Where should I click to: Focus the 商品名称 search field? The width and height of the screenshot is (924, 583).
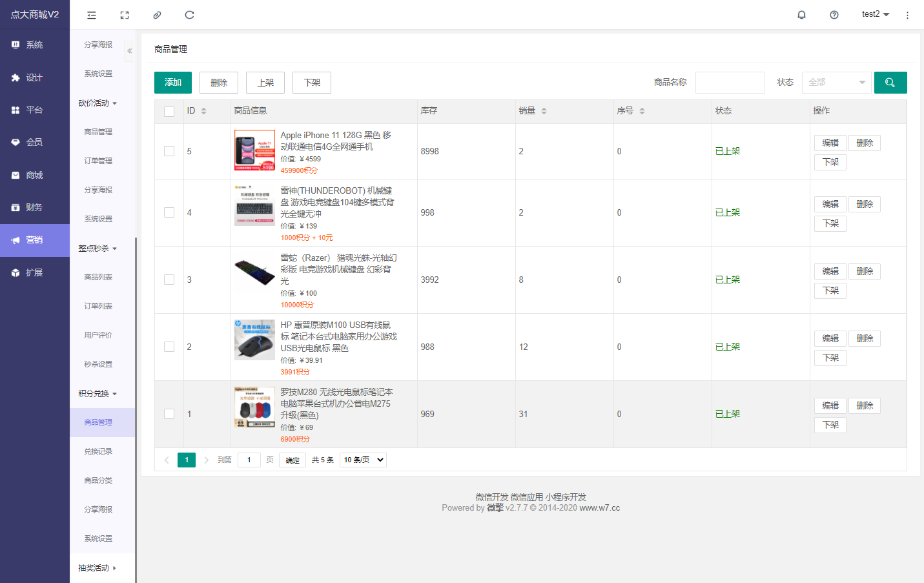730,83
